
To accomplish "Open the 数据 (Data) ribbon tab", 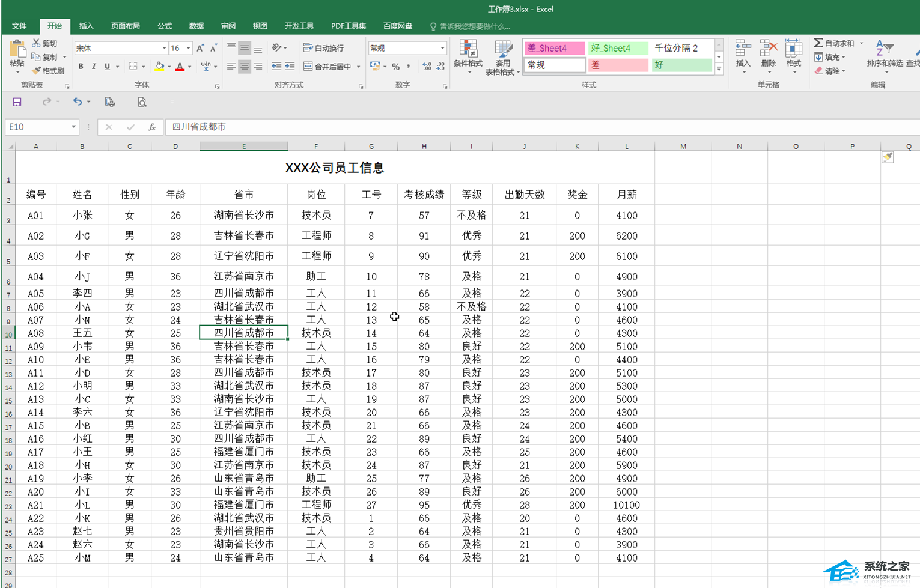I will point(196,26).
